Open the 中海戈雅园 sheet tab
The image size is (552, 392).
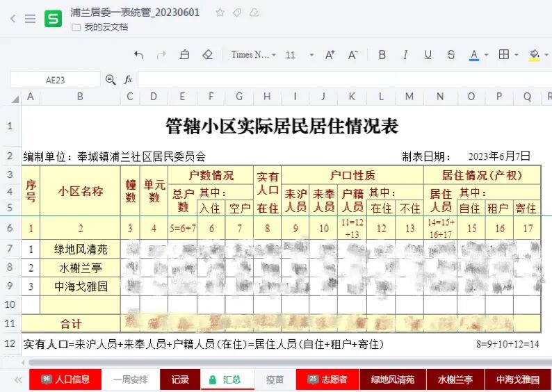tap(518, 379)
